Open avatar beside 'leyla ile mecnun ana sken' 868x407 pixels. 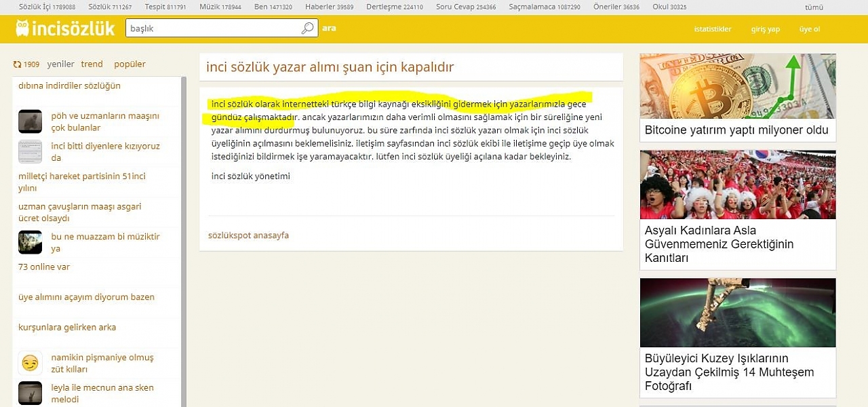click(31, 393)
